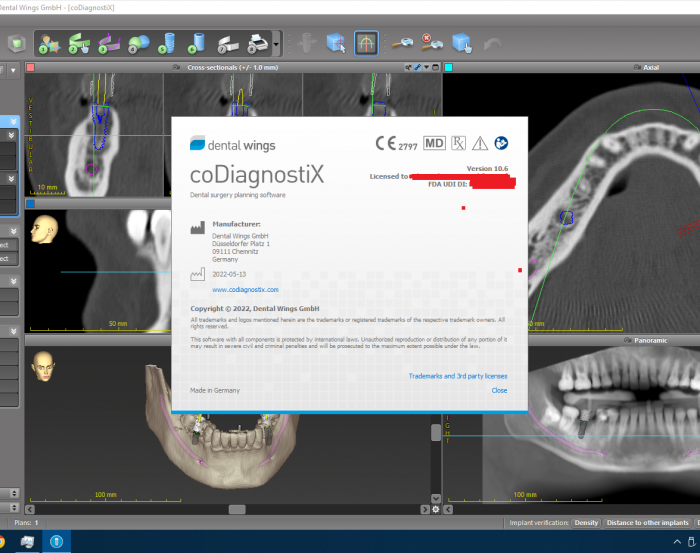Click red color swatch of Cross-sectionals view

30,67
